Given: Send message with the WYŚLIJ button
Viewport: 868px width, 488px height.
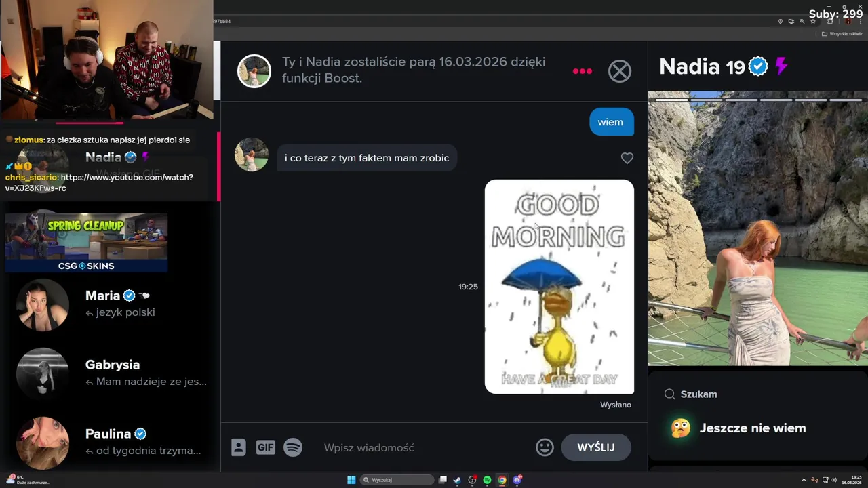Looking at the screenshot, I should [x=596, y=447].
